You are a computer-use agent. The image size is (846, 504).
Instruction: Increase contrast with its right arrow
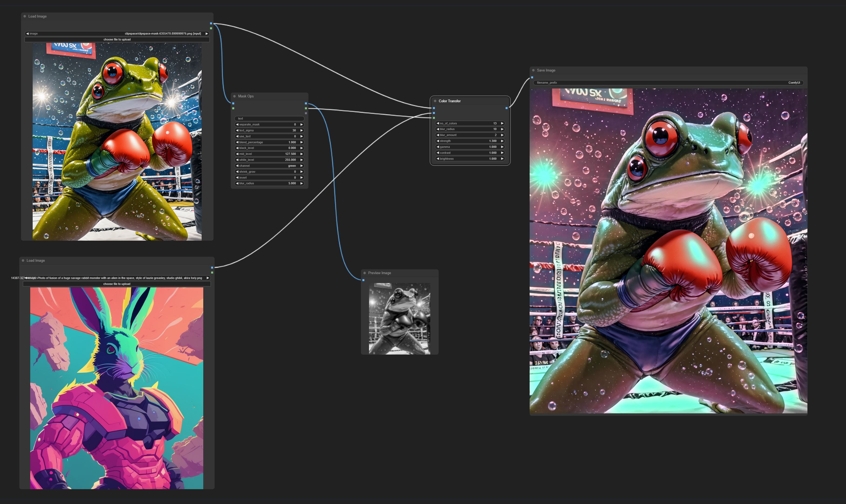coord(502,153)
